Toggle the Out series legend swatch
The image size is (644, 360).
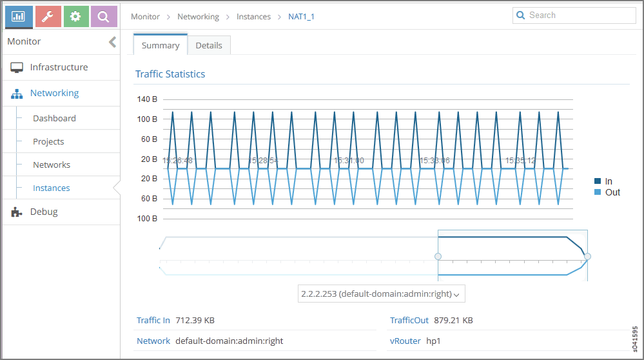(598, 192)
